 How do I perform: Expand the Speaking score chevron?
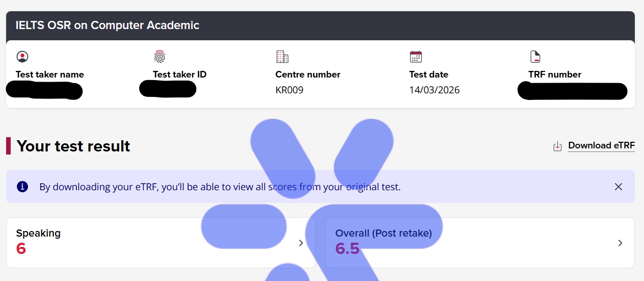(301, 243)
